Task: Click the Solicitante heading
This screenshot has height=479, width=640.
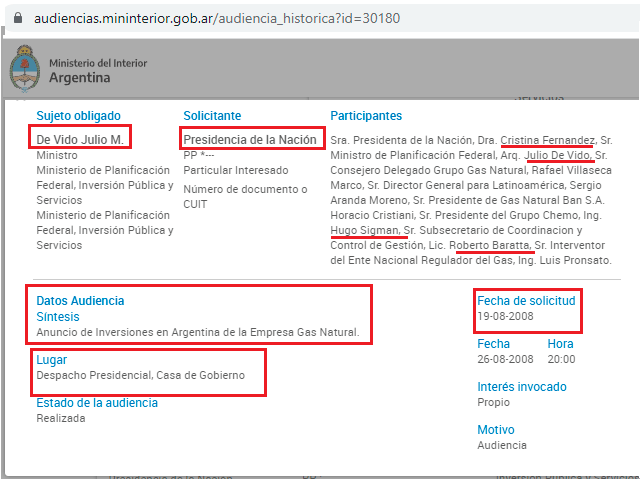Action: [212, 116]
